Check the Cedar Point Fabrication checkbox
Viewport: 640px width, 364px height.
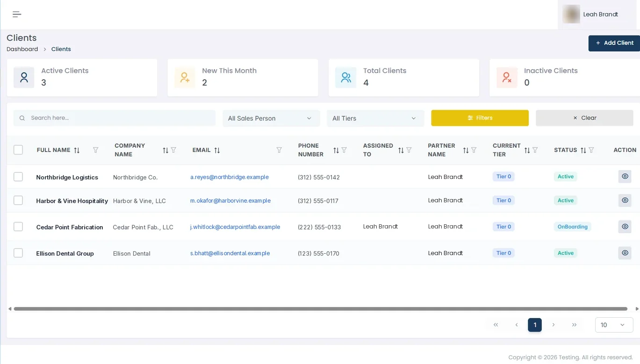[x=18, y=227]
